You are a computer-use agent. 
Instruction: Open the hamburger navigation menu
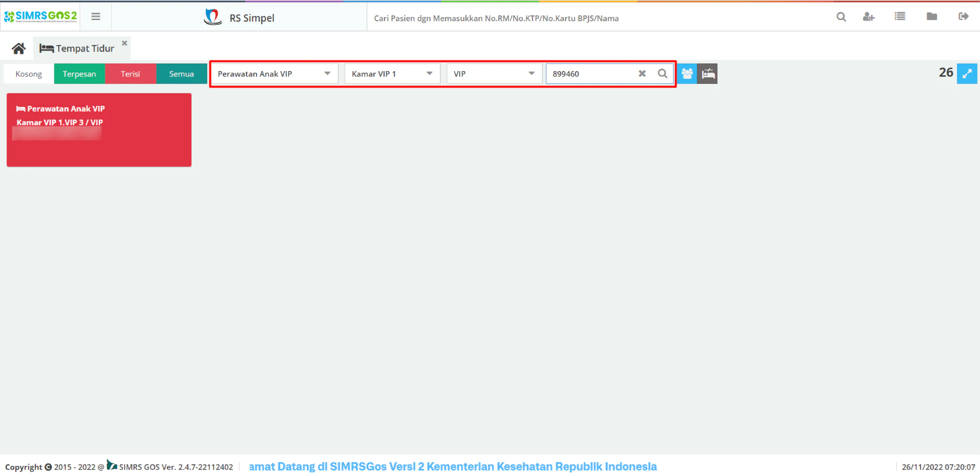(96, 17)
